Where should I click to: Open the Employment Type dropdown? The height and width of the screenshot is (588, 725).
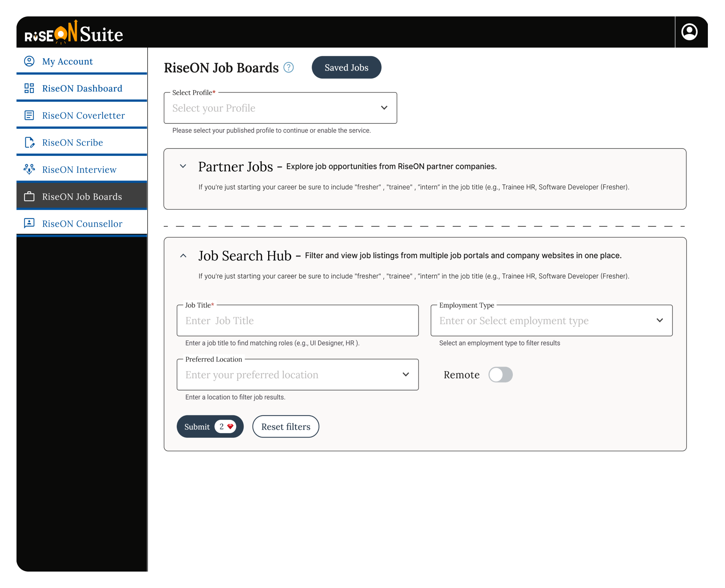[660, 320]
